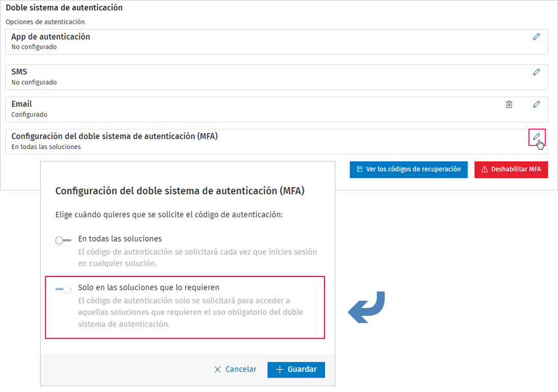The height and width of the screenshot is (392, 558).
Task: Delete the Email authentication configuration
Action: pyautogui.click(x=509, y=104)
